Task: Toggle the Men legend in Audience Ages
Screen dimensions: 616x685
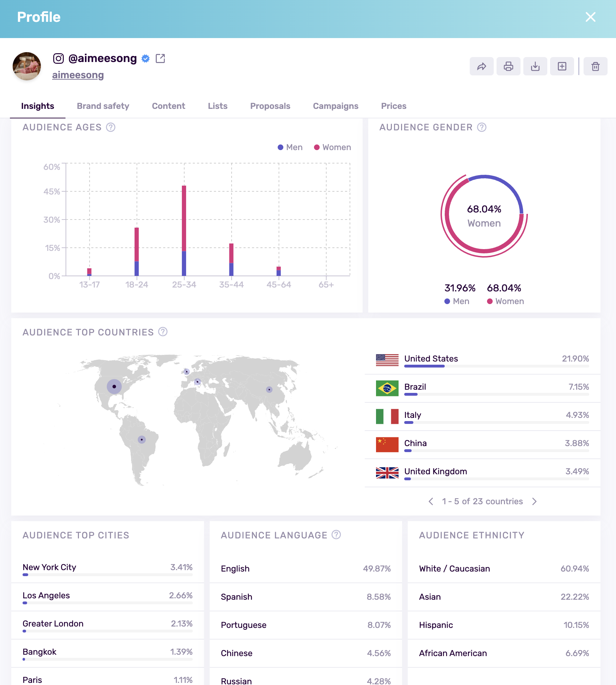Action: [x=290, y=147]
